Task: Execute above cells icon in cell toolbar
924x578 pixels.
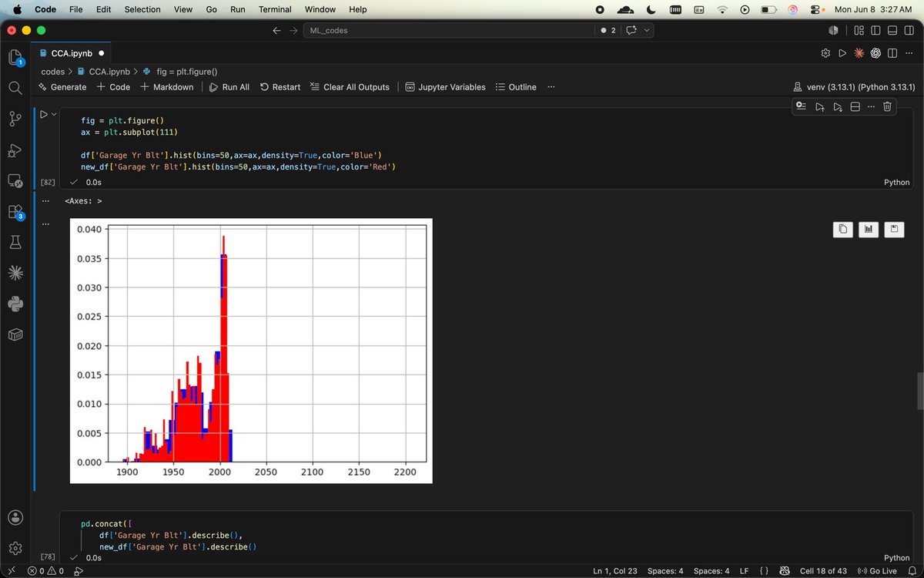Action: tap(819, 106)
